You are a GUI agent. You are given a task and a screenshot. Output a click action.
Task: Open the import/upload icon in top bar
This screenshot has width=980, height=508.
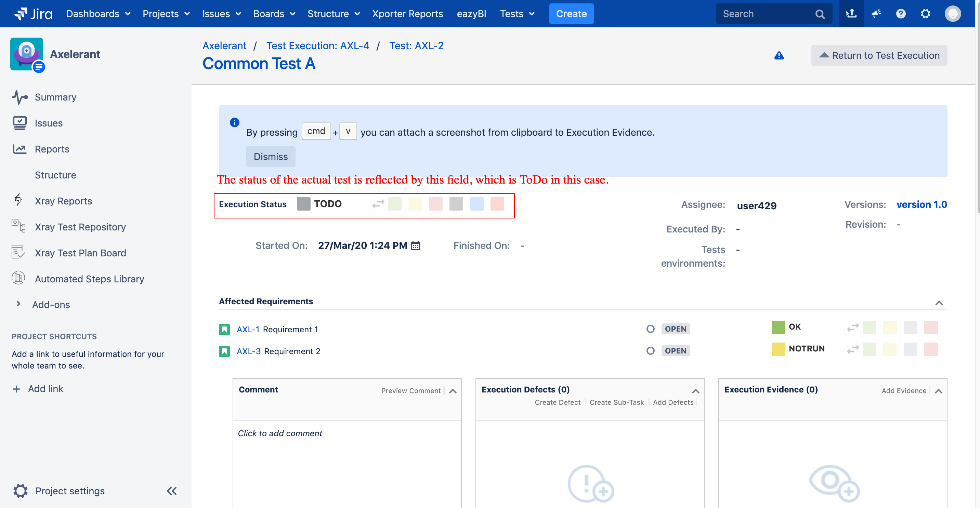point(851,14)
